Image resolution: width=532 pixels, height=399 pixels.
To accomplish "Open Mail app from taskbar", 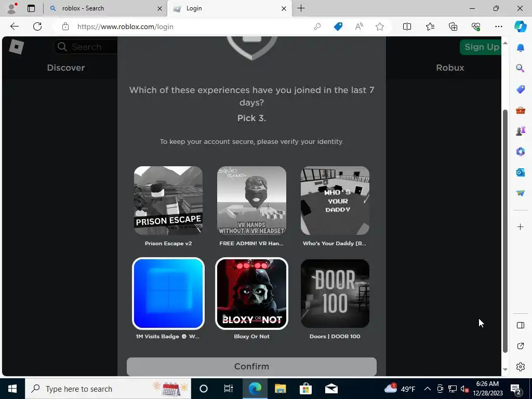I will (x=331, y=389).
